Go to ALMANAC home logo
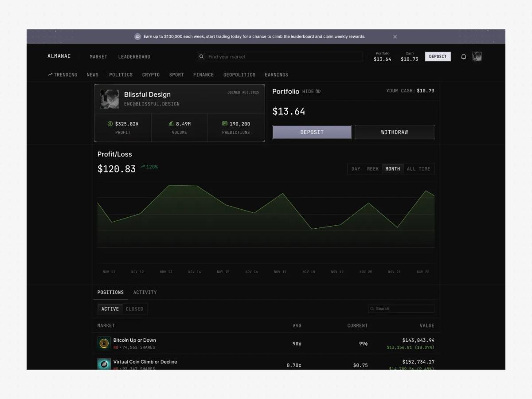 [59, 56]
